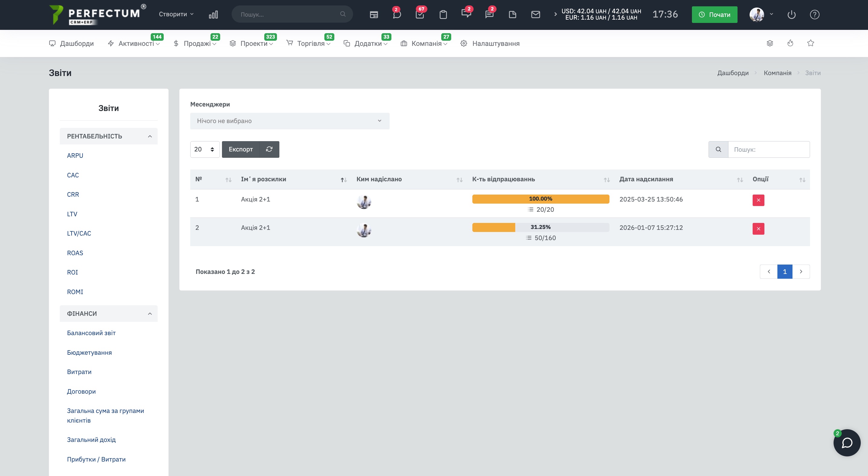This screenshot has height=476, width=868.
Task: Open the calendar icon in top bar
Action: click(374, 14)
